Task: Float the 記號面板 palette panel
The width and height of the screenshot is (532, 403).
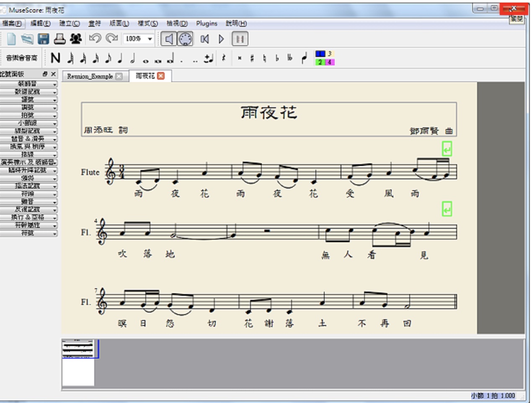Action: 45,74
